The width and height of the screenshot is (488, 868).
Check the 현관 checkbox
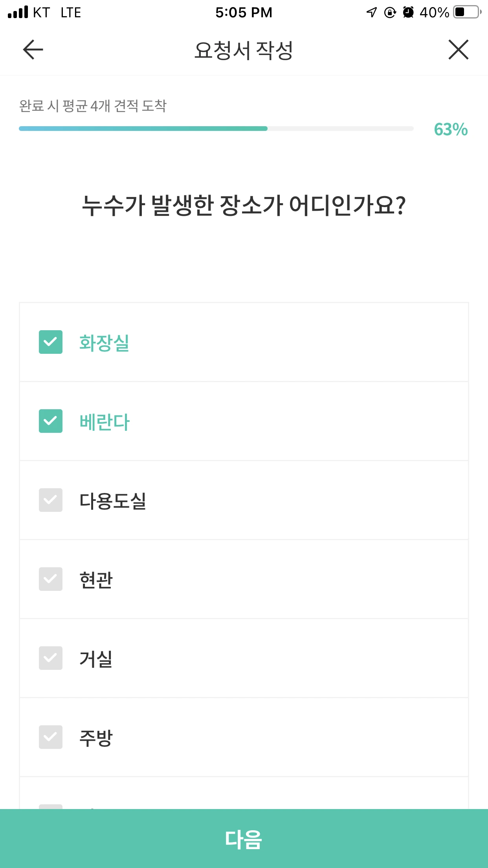click(x=51, y=579)
